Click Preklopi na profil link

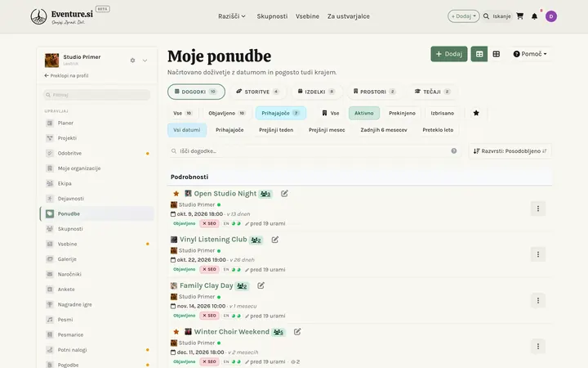pos(66,75)
